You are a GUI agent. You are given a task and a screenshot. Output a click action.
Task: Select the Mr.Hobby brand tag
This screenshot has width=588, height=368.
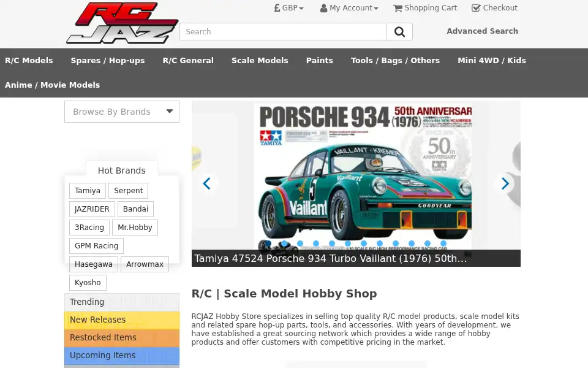[x=135, y=227]
